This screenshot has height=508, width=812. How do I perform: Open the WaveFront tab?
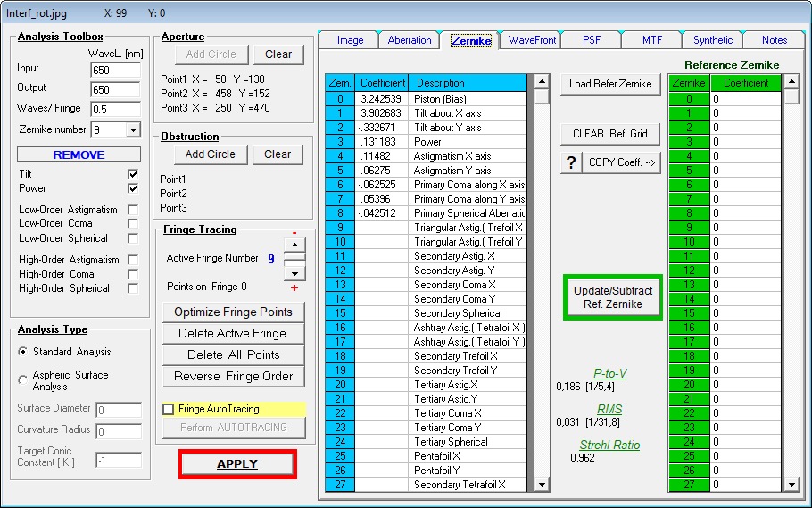coord(532,40)
